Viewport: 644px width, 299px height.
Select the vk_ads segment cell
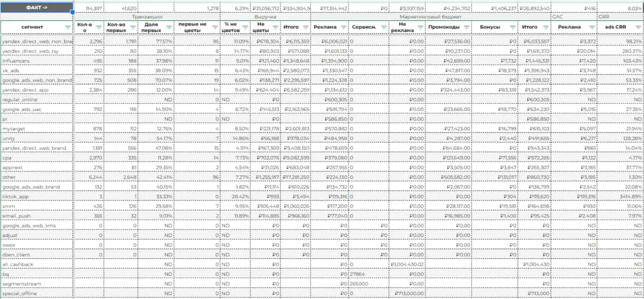pos(37,70)
